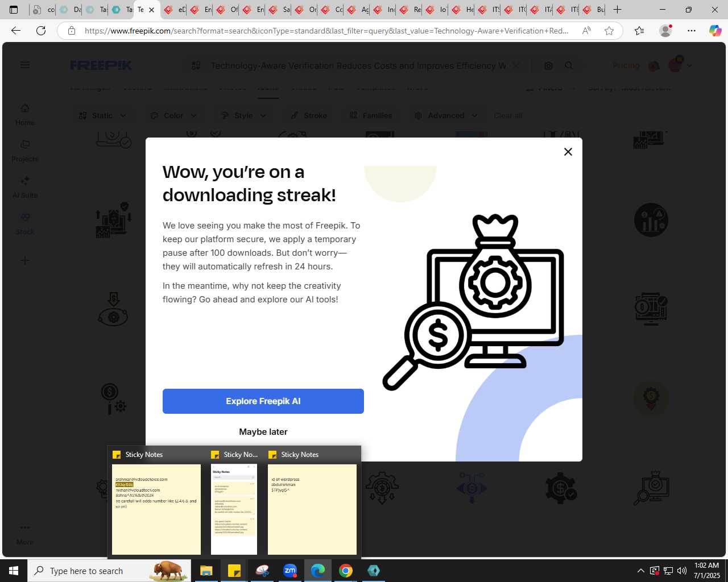728x582 pixels.
Task: Open Freepik notifications bell
Action: [x=654, y=66]
